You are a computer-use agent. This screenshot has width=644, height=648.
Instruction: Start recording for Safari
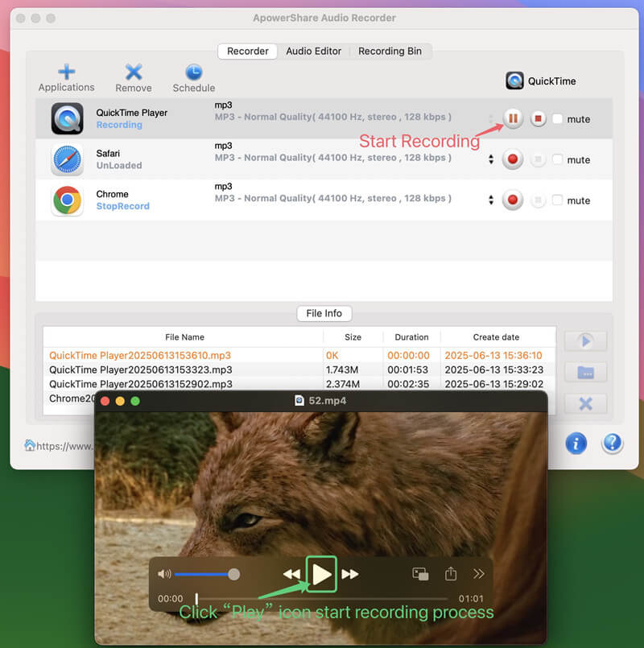tap(513, 159)
